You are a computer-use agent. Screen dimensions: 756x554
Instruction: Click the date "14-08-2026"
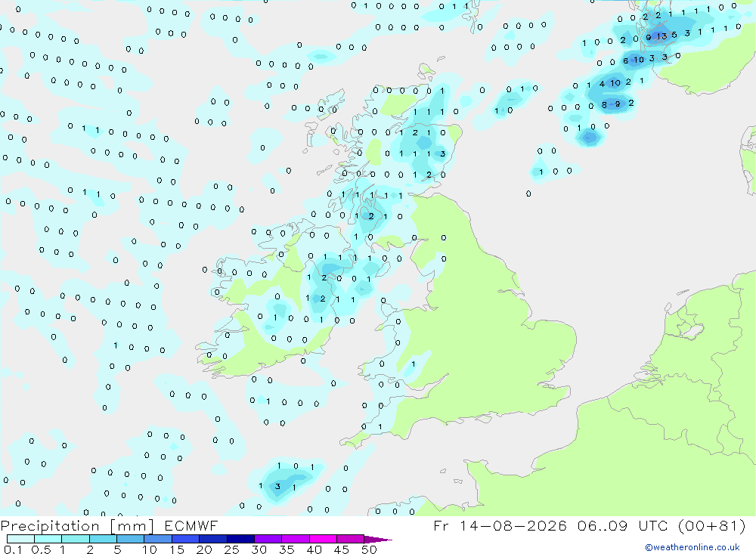coord(513,525)
